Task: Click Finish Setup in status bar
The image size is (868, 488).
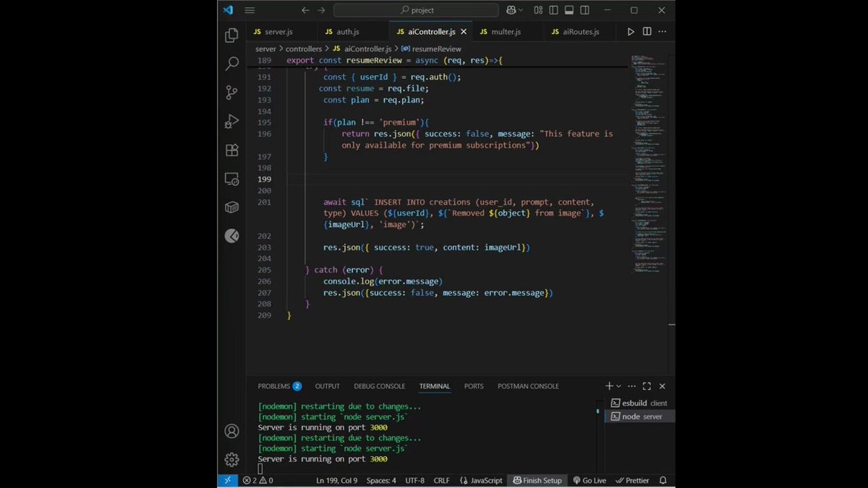Action: click(537, 480)
